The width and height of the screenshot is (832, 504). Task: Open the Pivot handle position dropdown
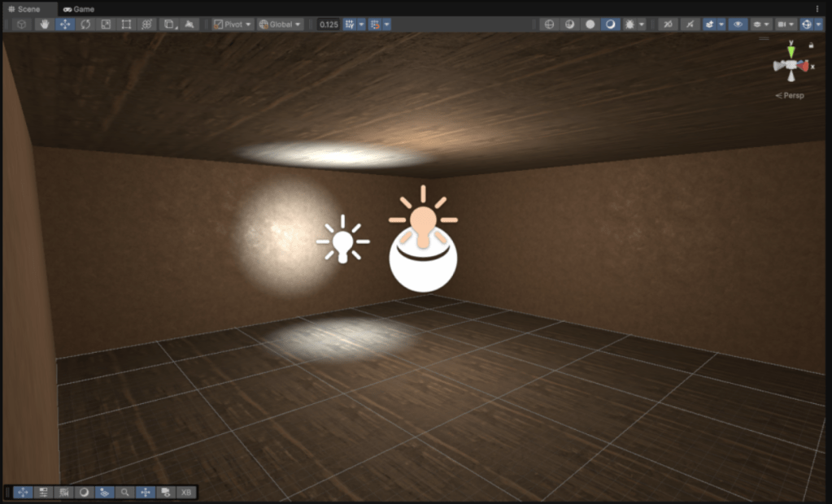[233, 24]
